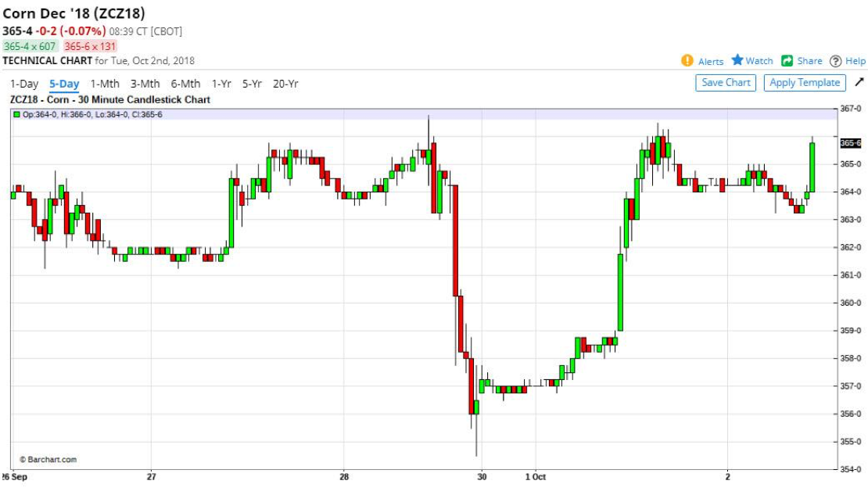Click the 30 date axis label
Viewport: 868px width, 495px height.
pyautogui.click(x=482, y=477)
